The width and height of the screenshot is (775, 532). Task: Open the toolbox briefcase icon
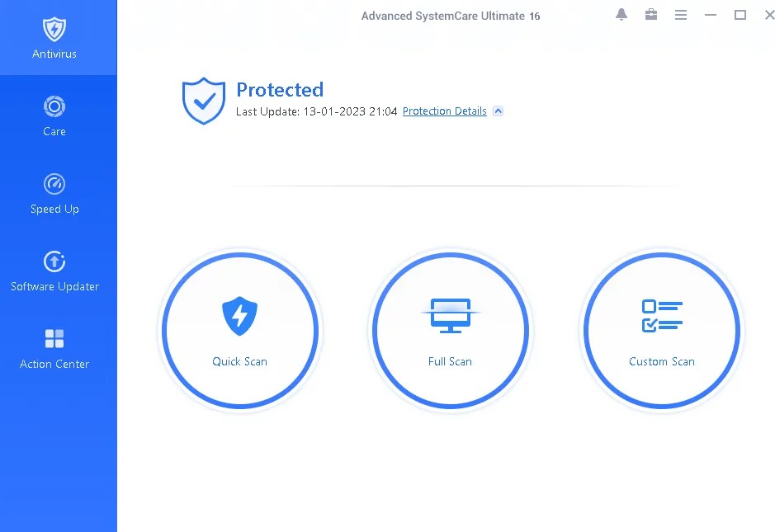[651, 15]
